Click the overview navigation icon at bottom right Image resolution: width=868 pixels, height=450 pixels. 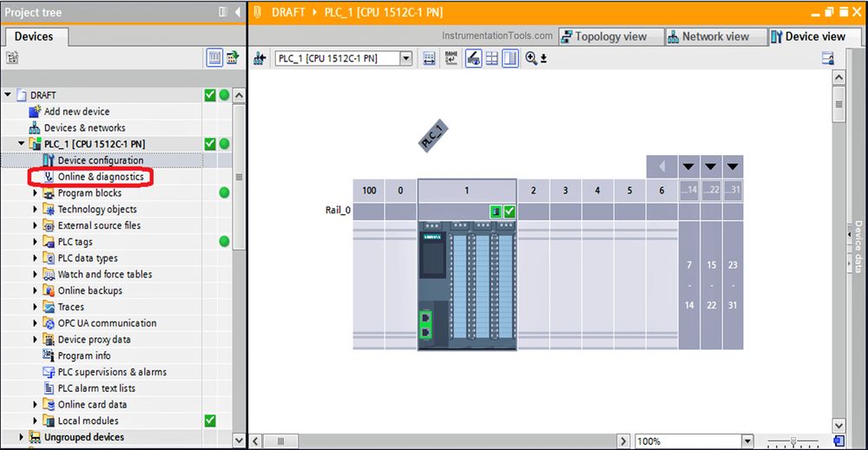point(839,441)
